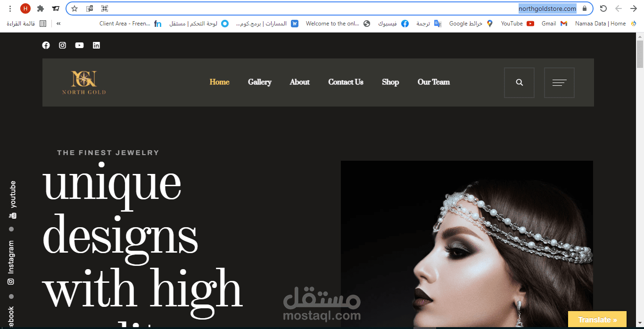Viewport: 644px width, 329px height.
Task: Click the page vertical scrollbar thumb
Action: click(640, 54)
